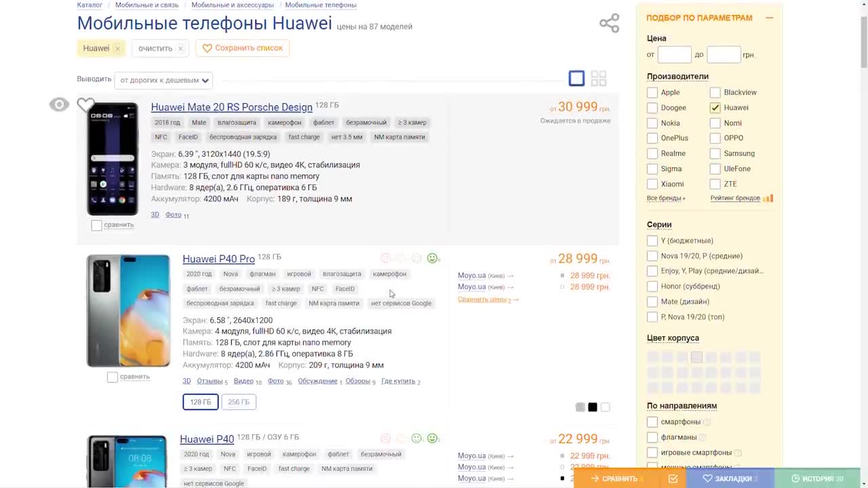Check the Apple manufacturer checkbox
868x488 pixels.
(x=652, y=92)
